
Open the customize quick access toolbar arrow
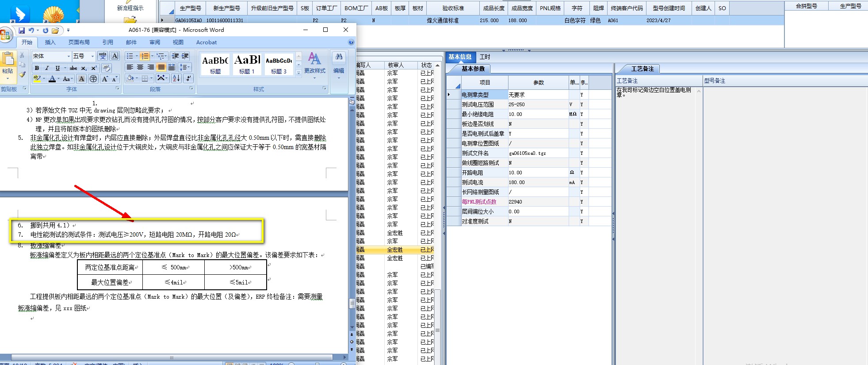point(68,31)
